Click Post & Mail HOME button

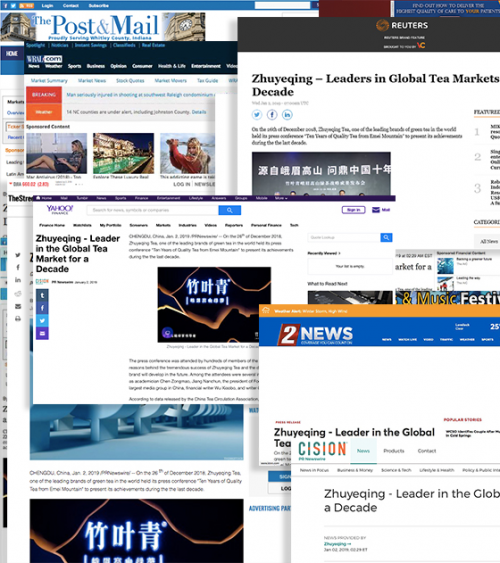coord(11,53)
